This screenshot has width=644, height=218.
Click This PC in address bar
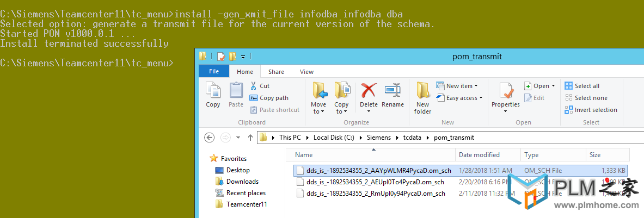pyautogui.click(x=290, y=138)
